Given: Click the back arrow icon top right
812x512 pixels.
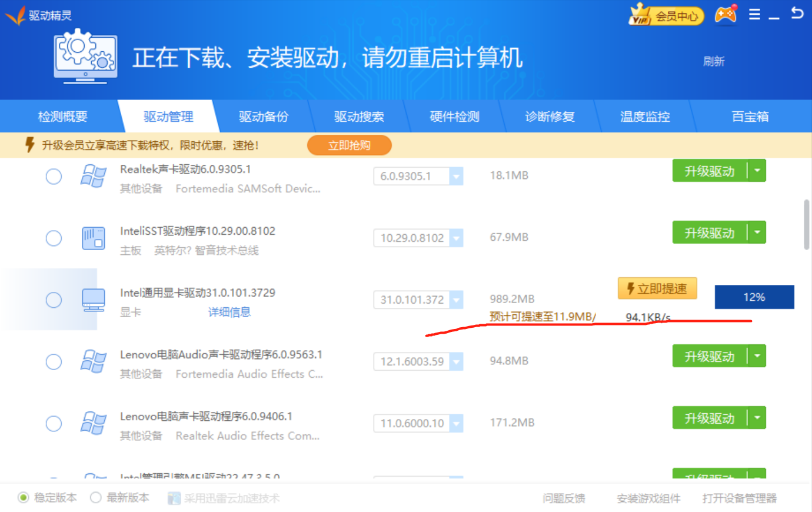Looking at the screenshot, I should coord(797,13).
